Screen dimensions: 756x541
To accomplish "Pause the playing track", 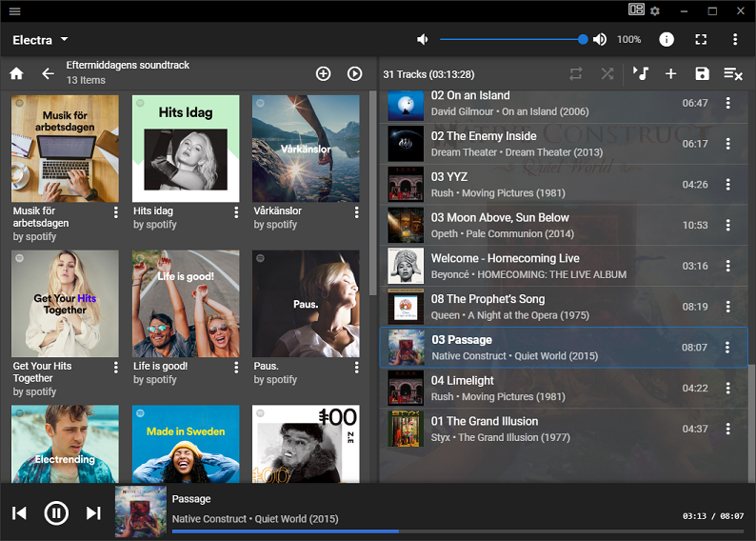I will pyautogui.click(x=56, y=513).
